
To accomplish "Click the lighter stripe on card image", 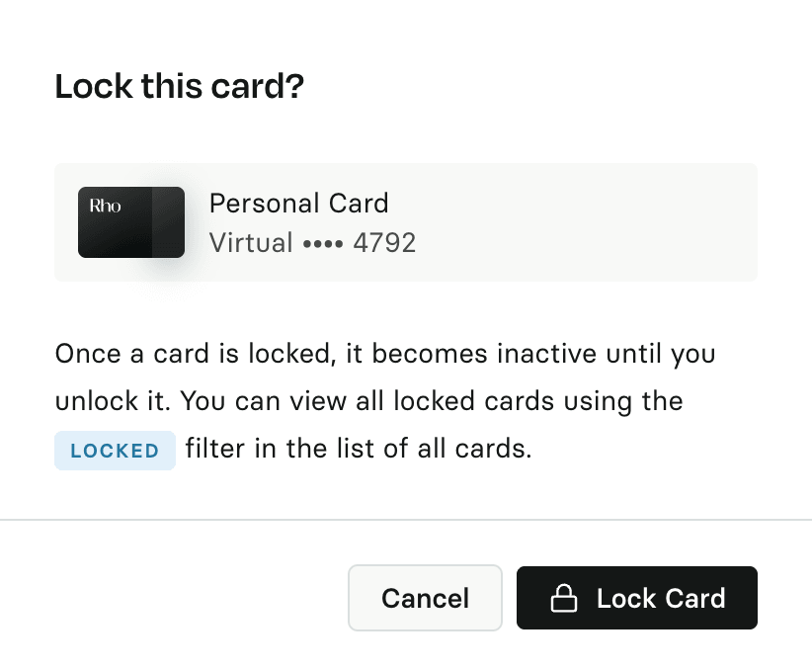I will click(168, 222).
